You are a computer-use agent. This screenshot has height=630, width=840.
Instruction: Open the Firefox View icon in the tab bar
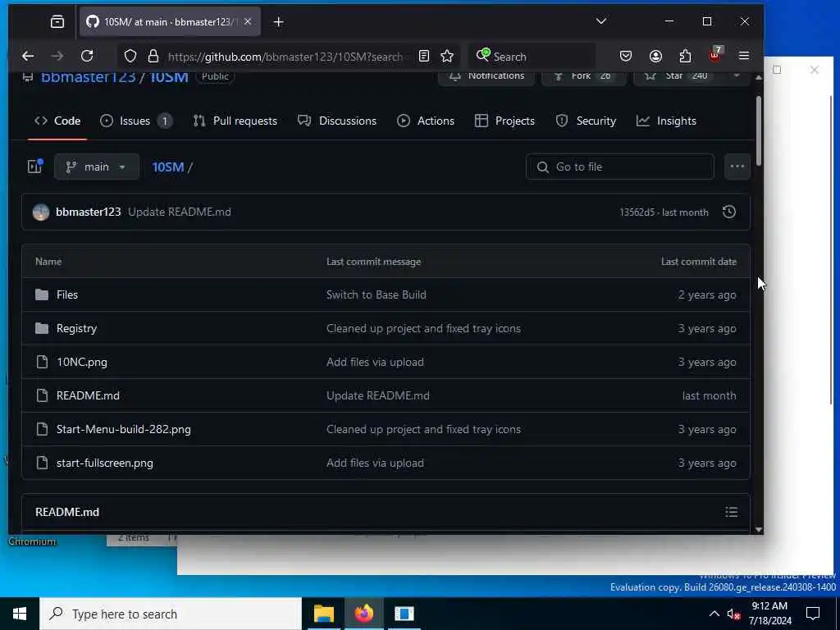[x=57, y=21]
